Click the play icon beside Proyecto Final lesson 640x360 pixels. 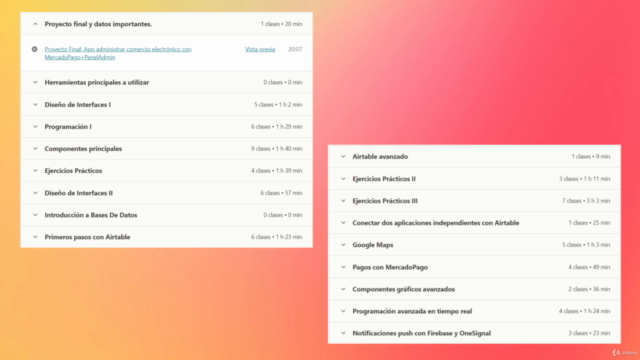(x=35, y=49)
